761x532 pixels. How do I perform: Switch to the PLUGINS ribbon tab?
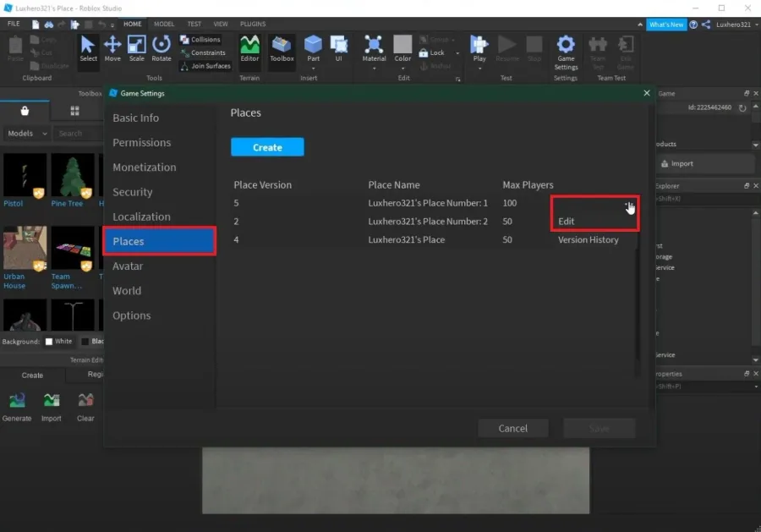tap(253, 24)
